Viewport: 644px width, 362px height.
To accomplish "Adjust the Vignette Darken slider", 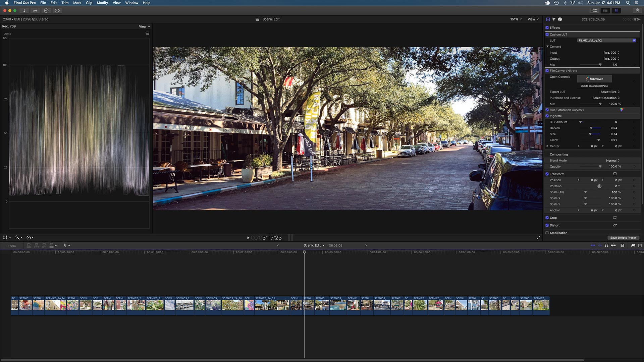I will [x=590, y=128].
